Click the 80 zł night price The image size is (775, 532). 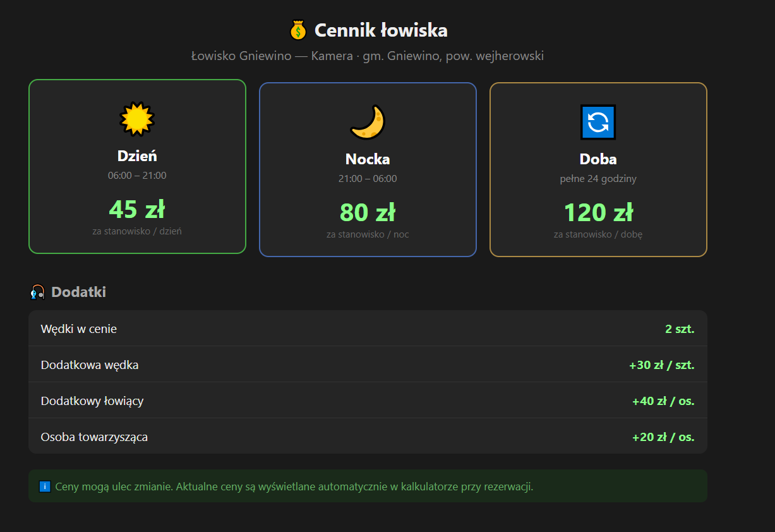coord(368,212)
